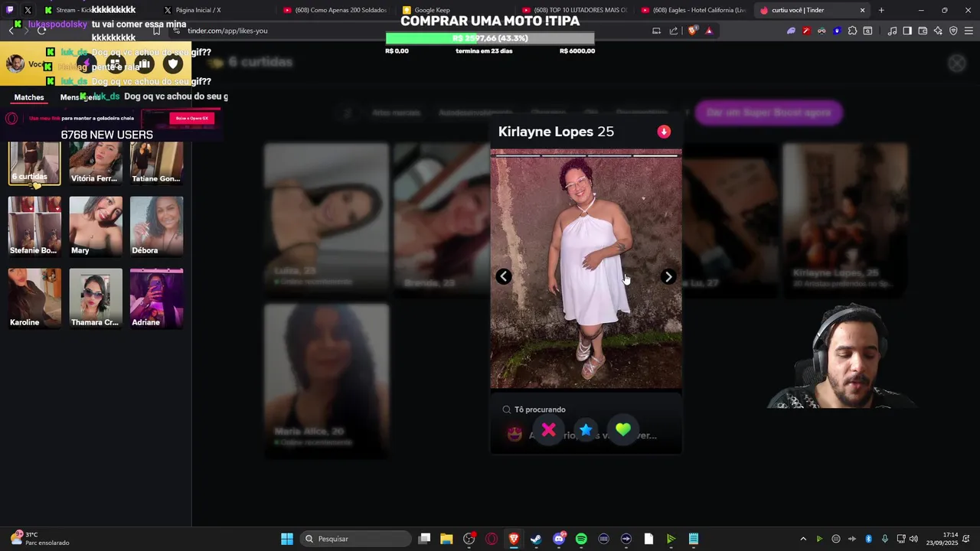Open Steam from the taskbar
Image resolution: width=980 pixels, height=551 pixels.
pyautogui.click(x=536, y=539)
